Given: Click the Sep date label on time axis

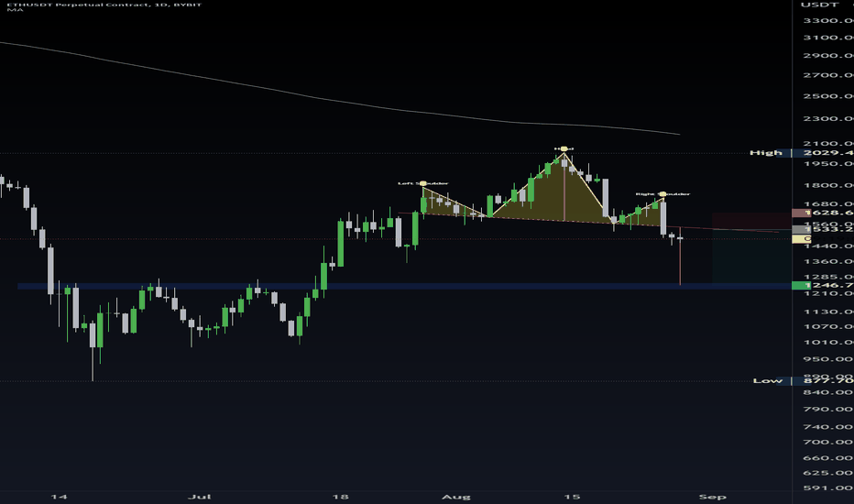Looking at the screenshot, I should tap(712, 497).
